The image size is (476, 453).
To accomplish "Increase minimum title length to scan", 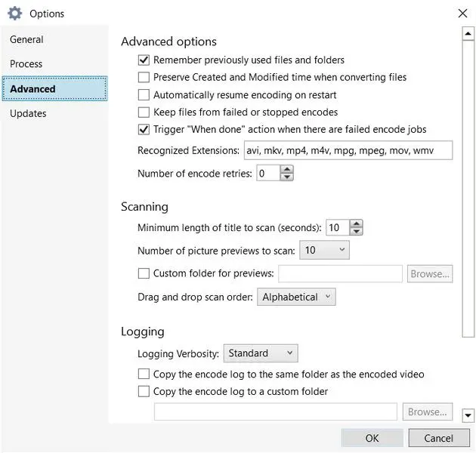I will click(x=356, y=223).
